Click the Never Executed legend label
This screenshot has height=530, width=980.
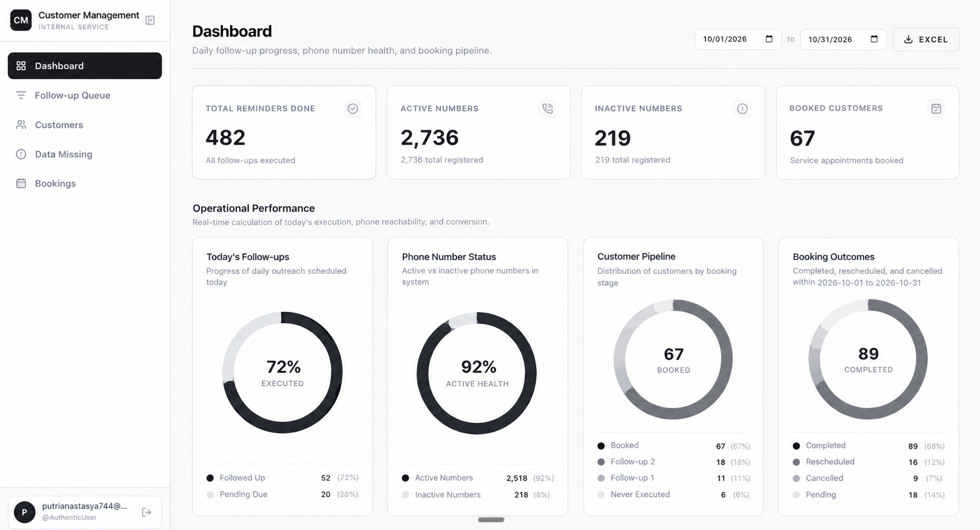coord(640,494)
